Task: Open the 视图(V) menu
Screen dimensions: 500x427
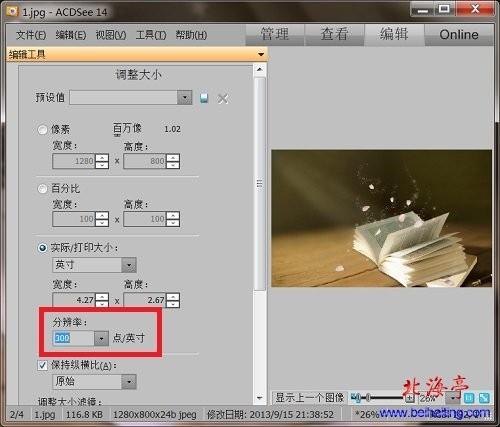Action: (x=111, y=35)
